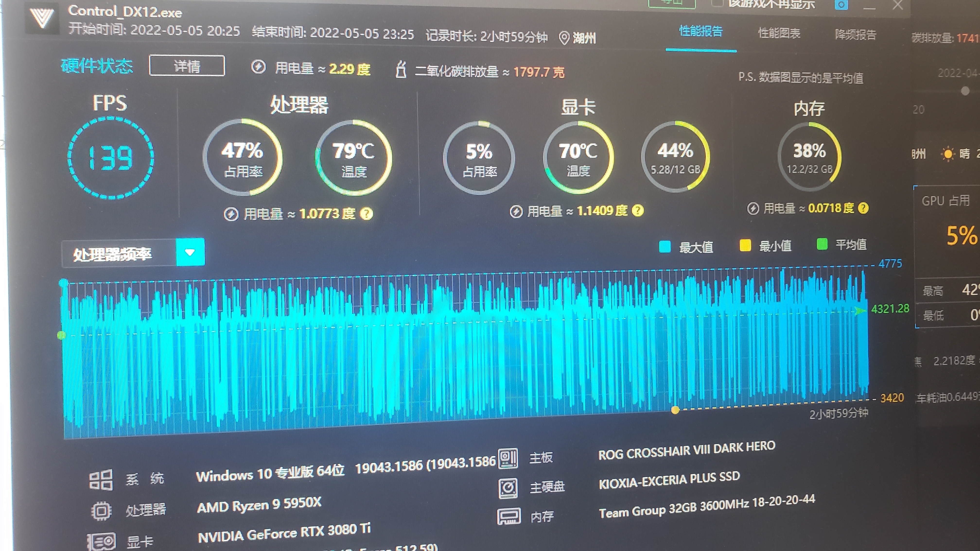Screen dimensions: 980x551
Task: Open the 处理器频率 metric combo box
Action: pyautogui.click(x=133, y=253)
